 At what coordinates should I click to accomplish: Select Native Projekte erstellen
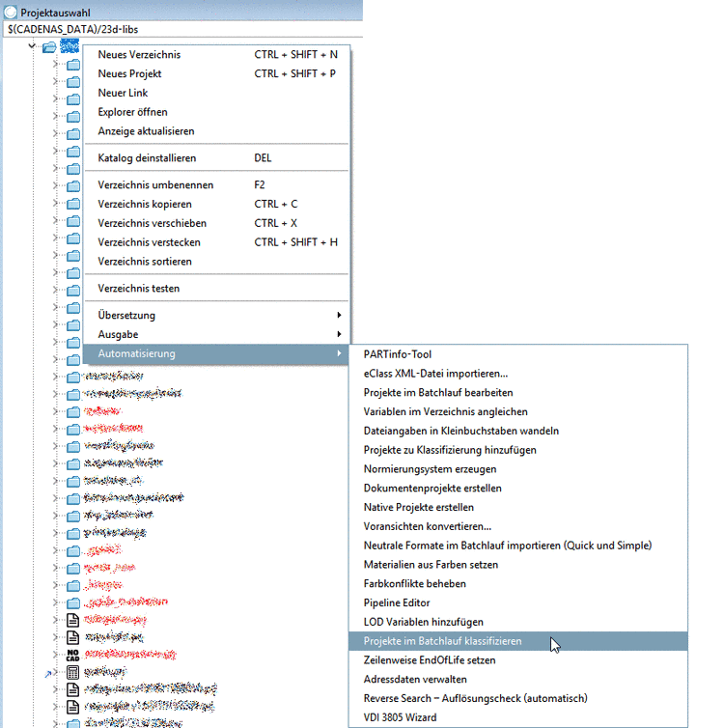pyautogui.click(x=518, y=507)
